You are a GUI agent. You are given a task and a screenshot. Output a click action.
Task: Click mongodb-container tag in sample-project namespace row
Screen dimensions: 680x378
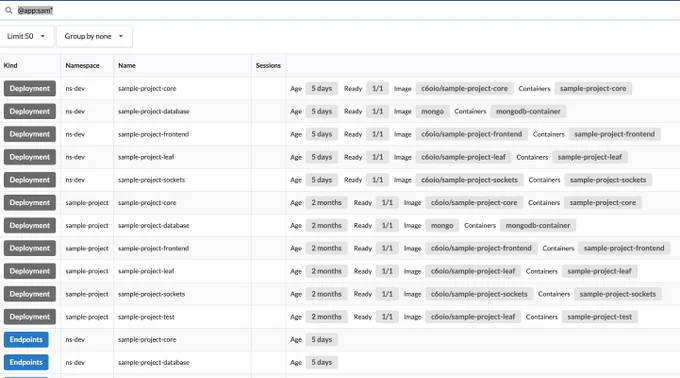click(x=538, y=225)
